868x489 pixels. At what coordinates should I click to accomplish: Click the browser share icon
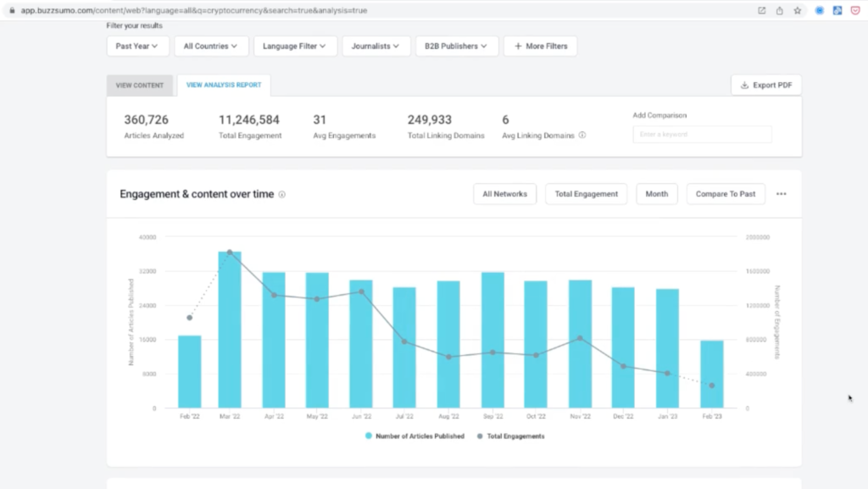tap(780, 10)
